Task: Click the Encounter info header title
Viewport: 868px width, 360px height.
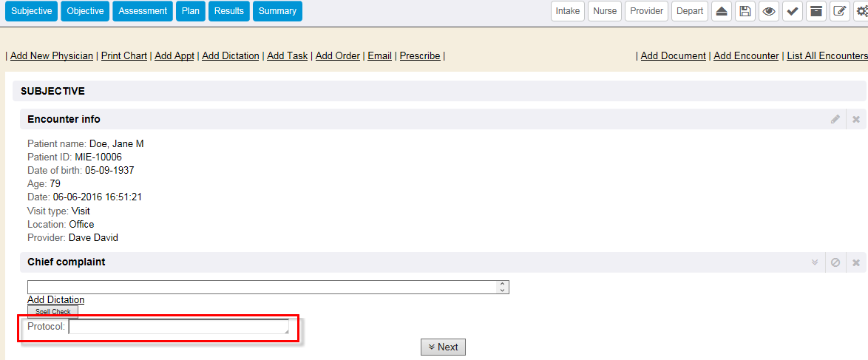Action: (64, 119)
